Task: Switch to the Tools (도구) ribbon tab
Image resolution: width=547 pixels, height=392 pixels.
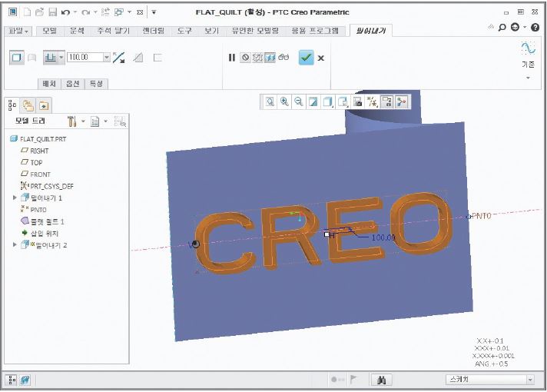Action: [184, 31]
